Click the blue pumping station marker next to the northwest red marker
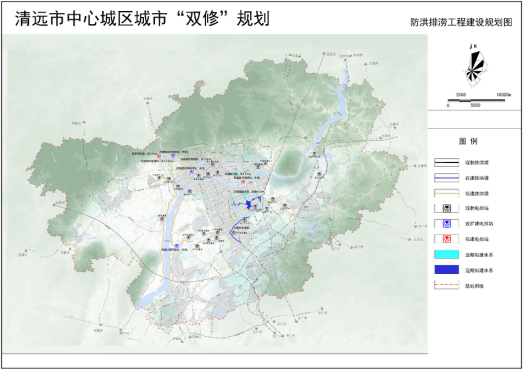The width and height of the screenshot is (523, 371). (173, 155)
